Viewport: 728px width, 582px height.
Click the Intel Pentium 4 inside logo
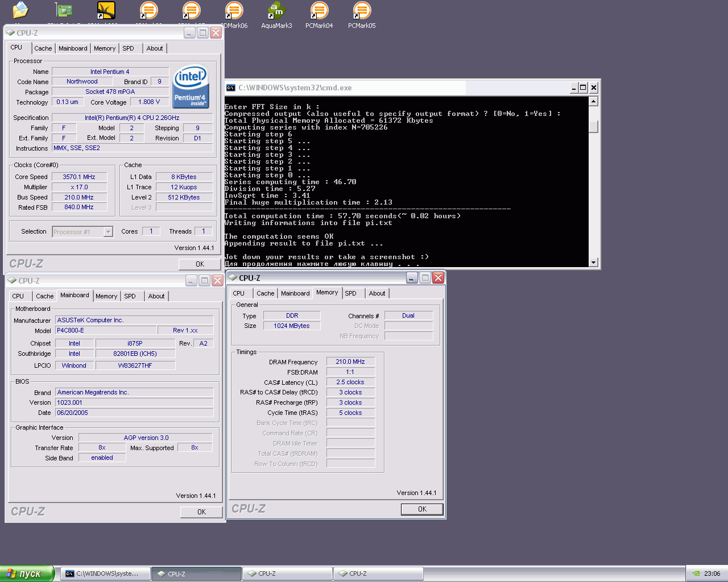click(191, 87)
